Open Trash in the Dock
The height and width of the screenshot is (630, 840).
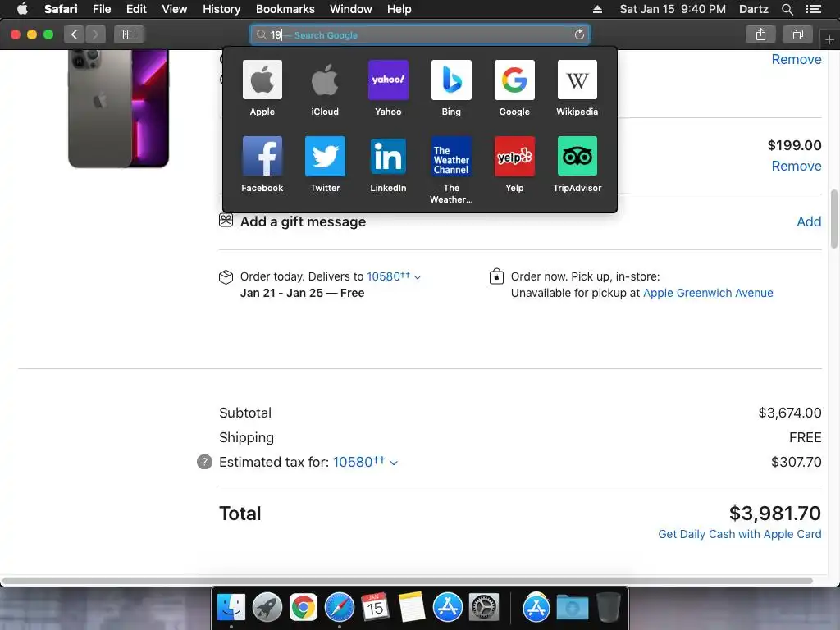tap(609, 608)
